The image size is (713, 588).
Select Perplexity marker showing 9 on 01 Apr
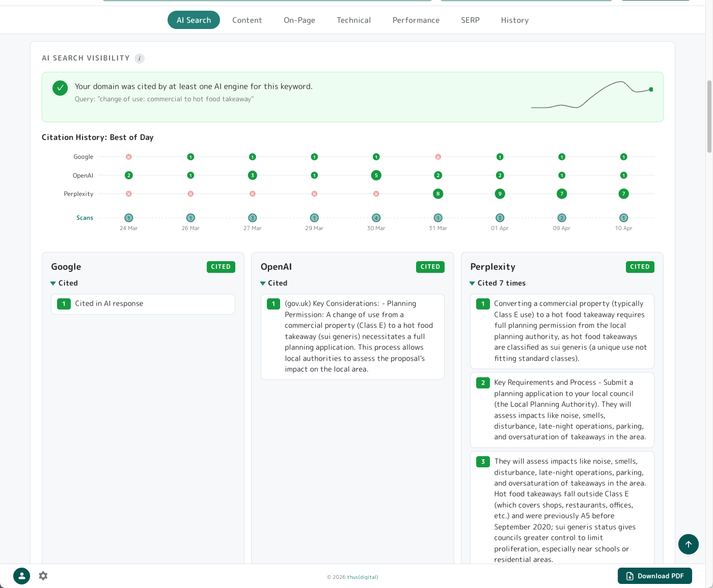pos(500,194)
